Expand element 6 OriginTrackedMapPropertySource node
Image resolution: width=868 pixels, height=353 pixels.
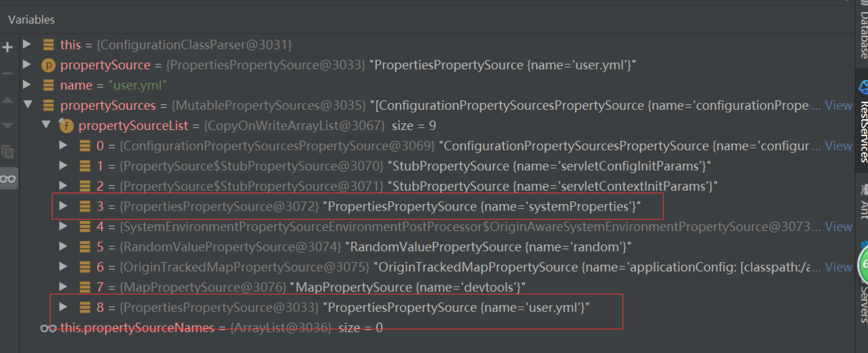point(64,267)
